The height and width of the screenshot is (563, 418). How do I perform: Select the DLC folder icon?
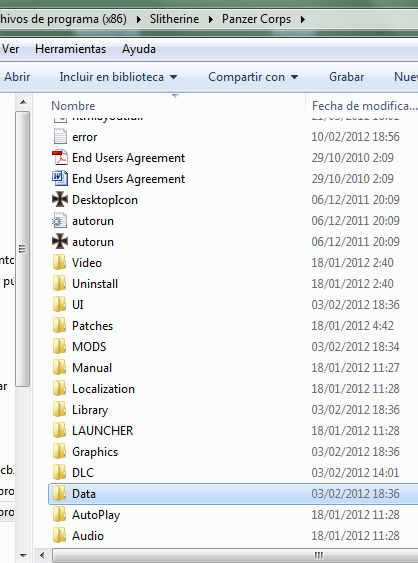pos(60,473)
